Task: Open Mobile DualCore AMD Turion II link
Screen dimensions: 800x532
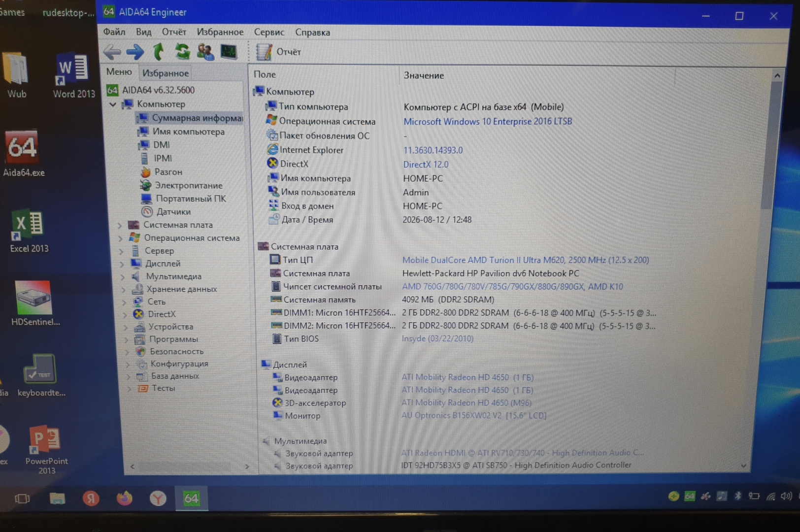Action: tap(526, 260)
